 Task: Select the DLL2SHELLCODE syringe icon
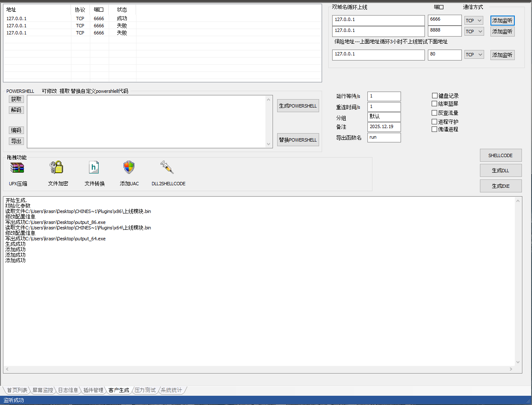point(167,167)
